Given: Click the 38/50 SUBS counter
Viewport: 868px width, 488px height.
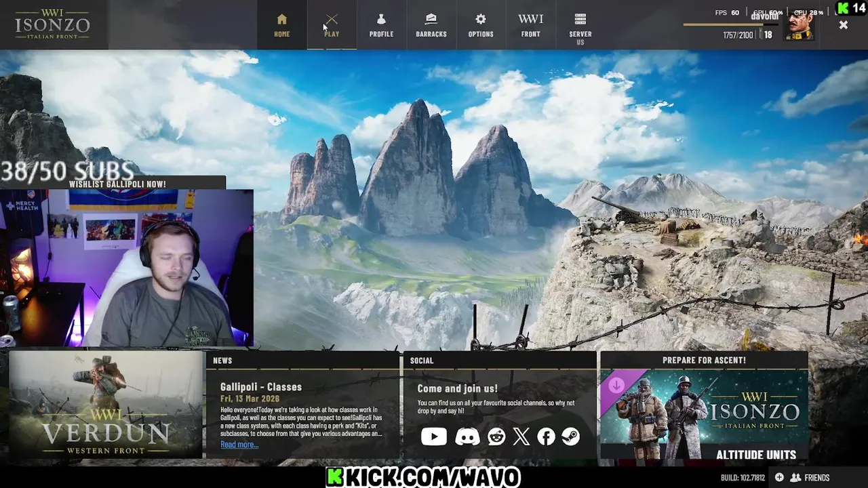Looking at the screenshot, I should pos(67,171).
